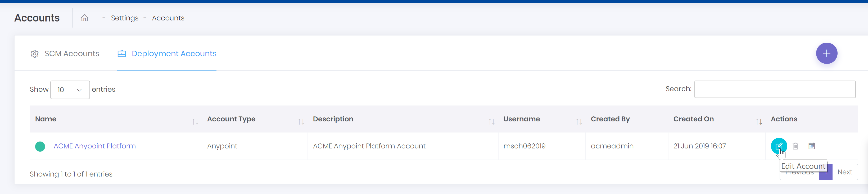The image size is (868, 194).
Task: Sort the table by the Name column
Action: (x=116, y=119)
